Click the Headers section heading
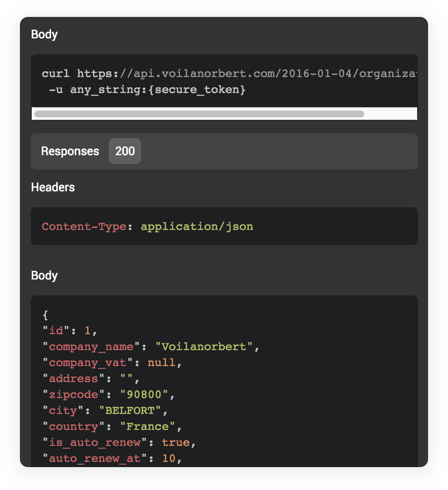The height and width of the screenshot is (490, 448). click(53, 187)
